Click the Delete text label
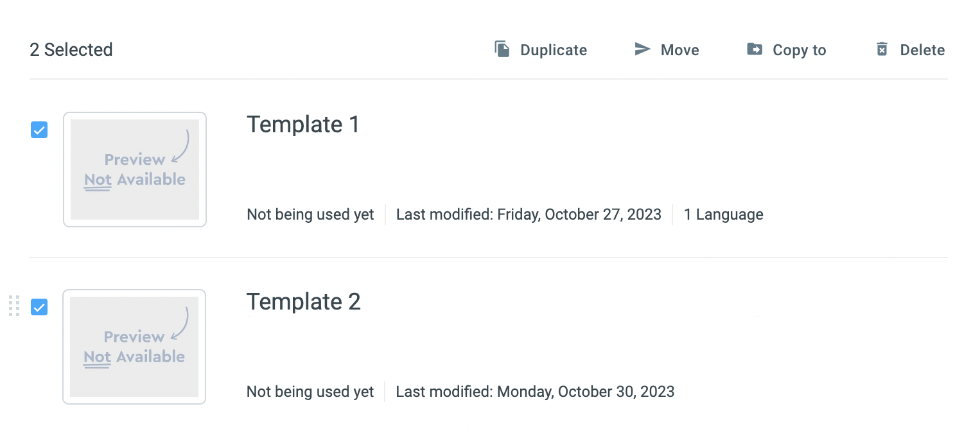This screenshot has width=980, height=429. pyautogui.click(x=922, y=50)
